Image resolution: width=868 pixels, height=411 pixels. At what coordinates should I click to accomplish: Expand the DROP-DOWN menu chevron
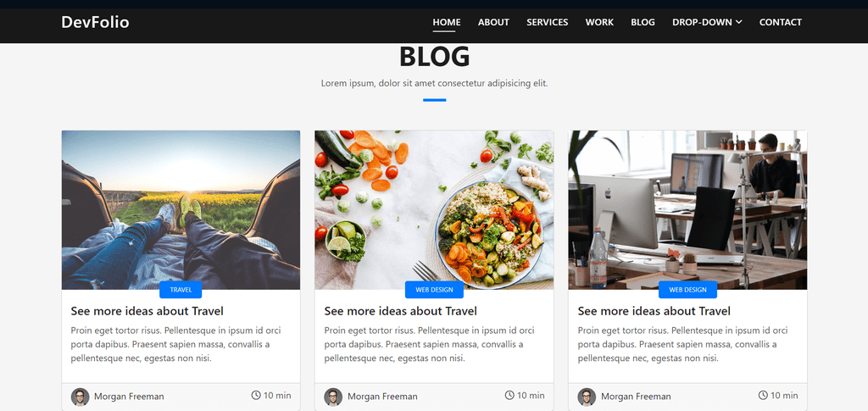click(738, 22)
